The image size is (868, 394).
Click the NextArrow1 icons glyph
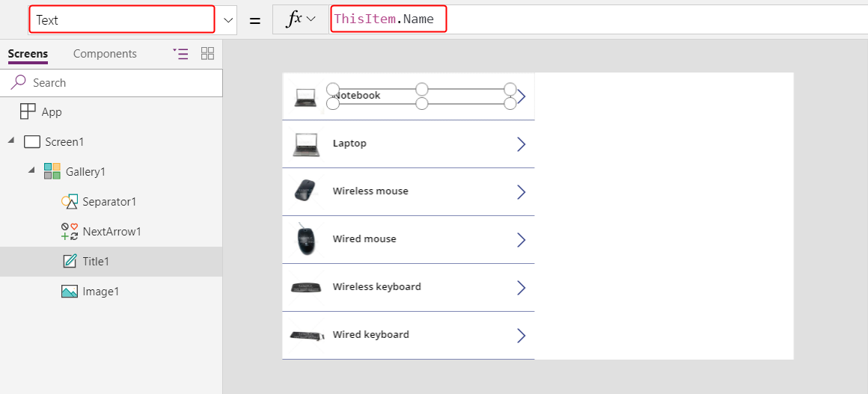point(69,231)
